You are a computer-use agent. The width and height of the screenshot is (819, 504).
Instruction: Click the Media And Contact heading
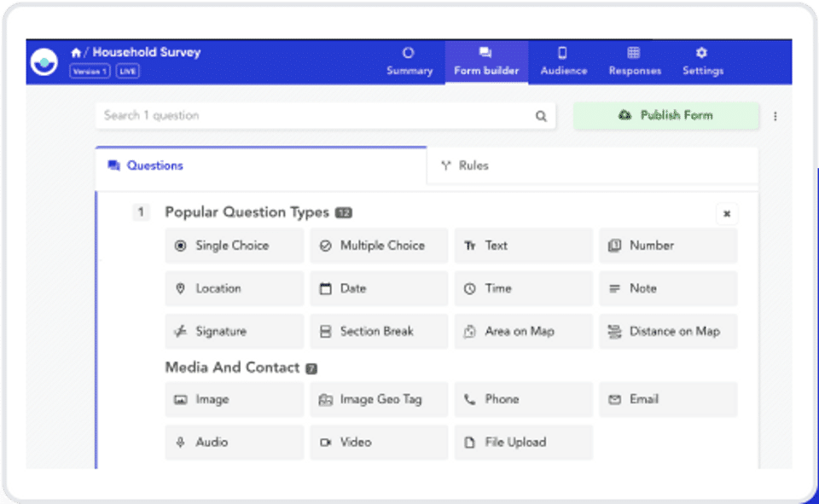pos(232,368)
